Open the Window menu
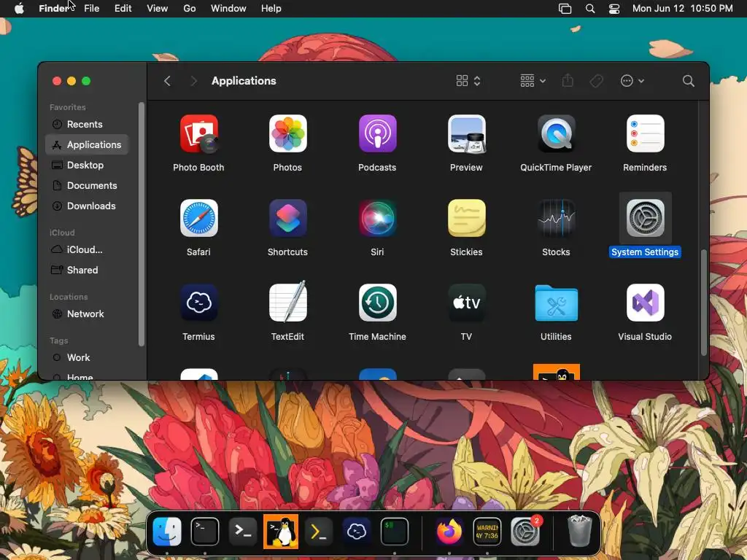This screenshot has height=560, width=747. pyautogui.click(x=228, y=9)
